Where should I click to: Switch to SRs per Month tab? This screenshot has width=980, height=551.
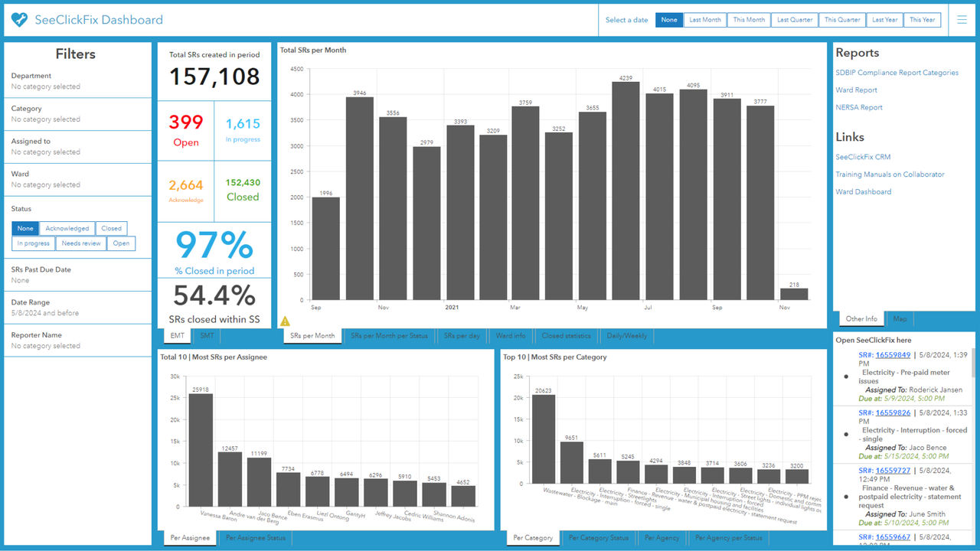click(x=312, y=335)
